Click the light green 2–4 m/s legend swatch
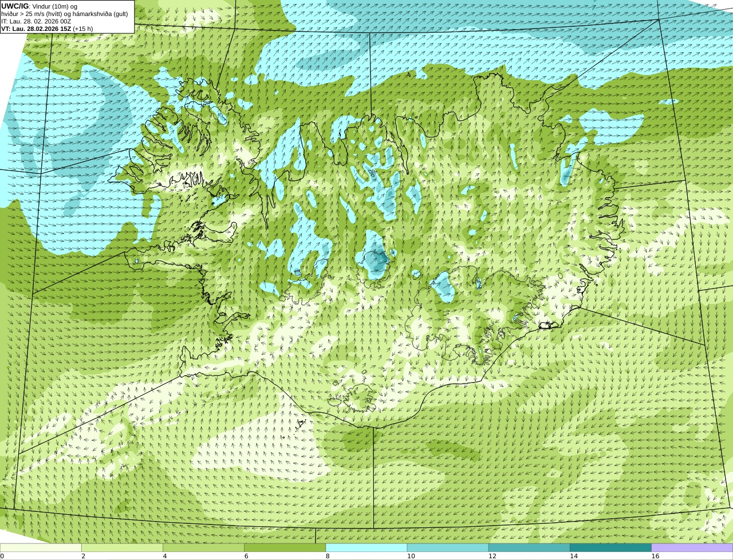Viewport: 733px width, 560px height. coord(122,548)
